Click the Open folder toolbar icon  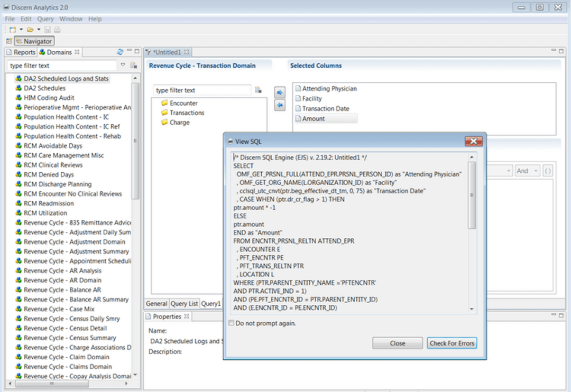[30, 30]
